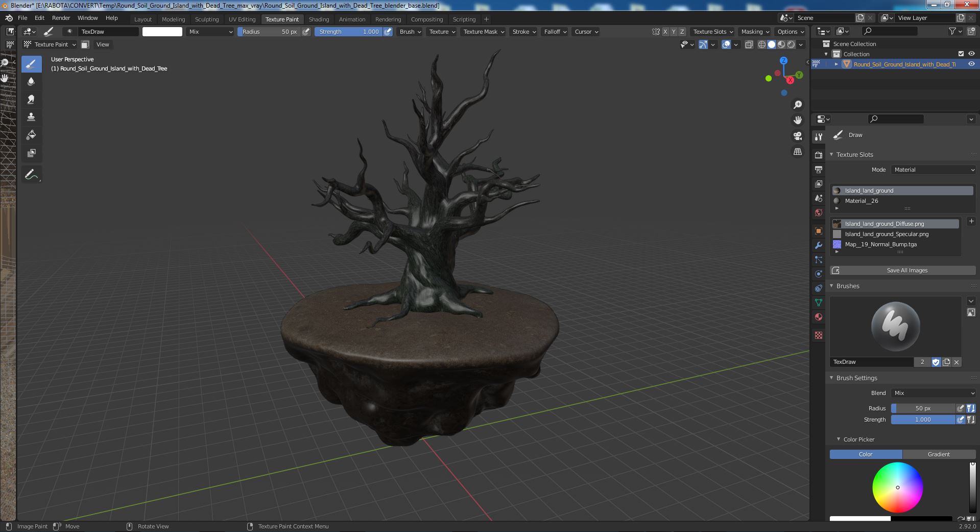
Task: Switch perspective/orthographic grid icon
Action: 797,152
